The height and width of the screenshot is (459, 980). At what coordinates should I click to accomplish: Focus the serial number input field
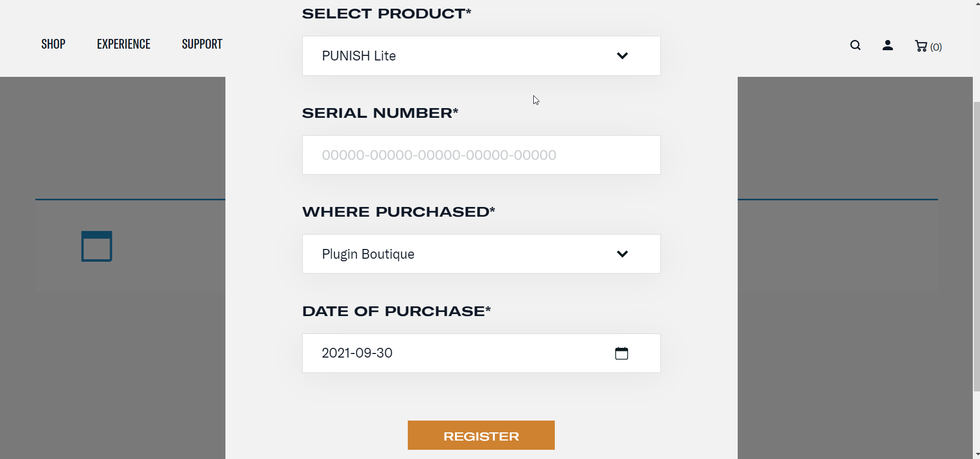click(x=481, y=155)
